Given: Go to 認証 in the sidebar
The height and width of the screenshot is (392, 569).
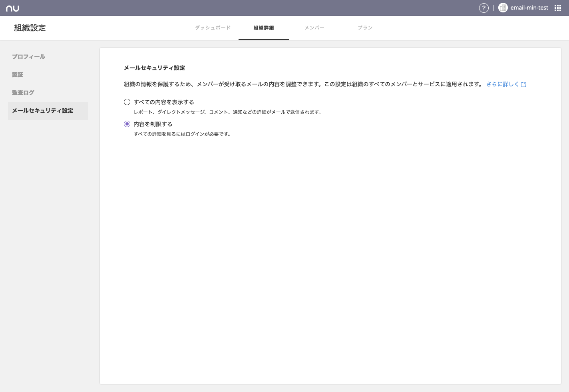Looking at the screenshot, I should pyautogui.click(x=18, y=75).
